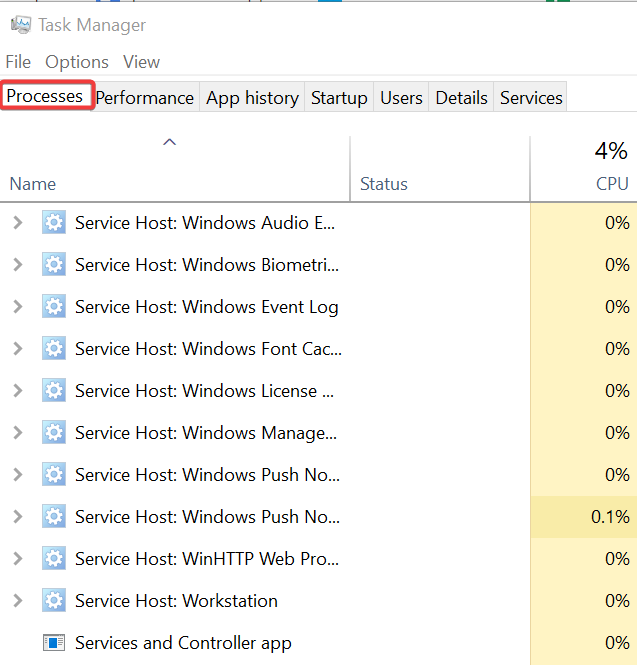Click the Windows Biometric service gear icon
Screen dimensions: 637x665
(54, 265)
